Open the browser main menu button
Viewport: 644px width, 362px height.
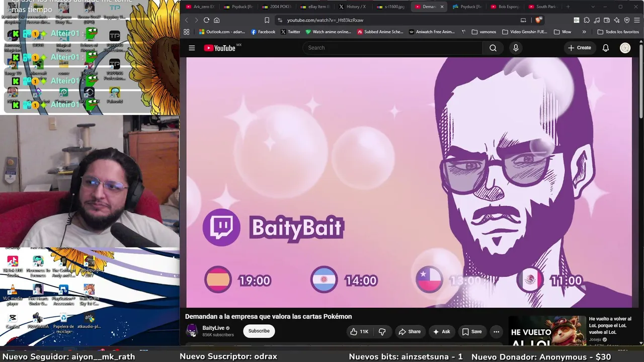point(637,20)
